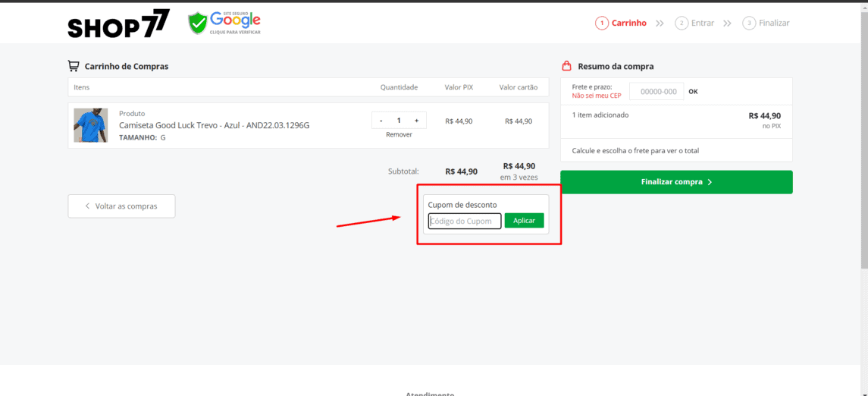Increase quantity with the plus button
868x396 pixels.
point(416,121)
